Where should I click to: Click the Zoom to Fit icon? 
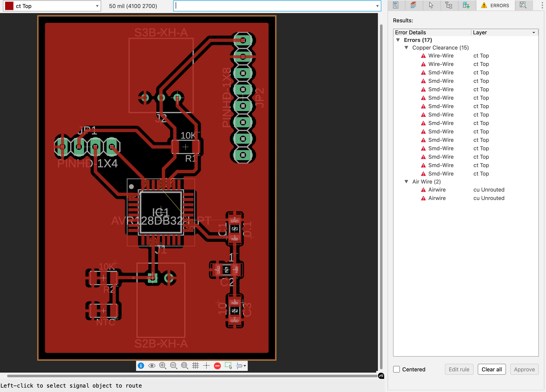(184, 366)
